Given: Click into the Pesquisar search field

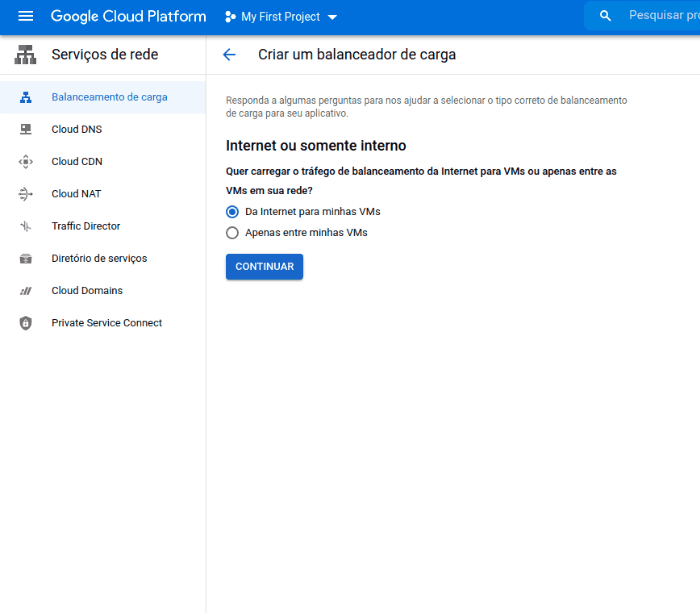Looking at the screenshot, I should [660, 16].
